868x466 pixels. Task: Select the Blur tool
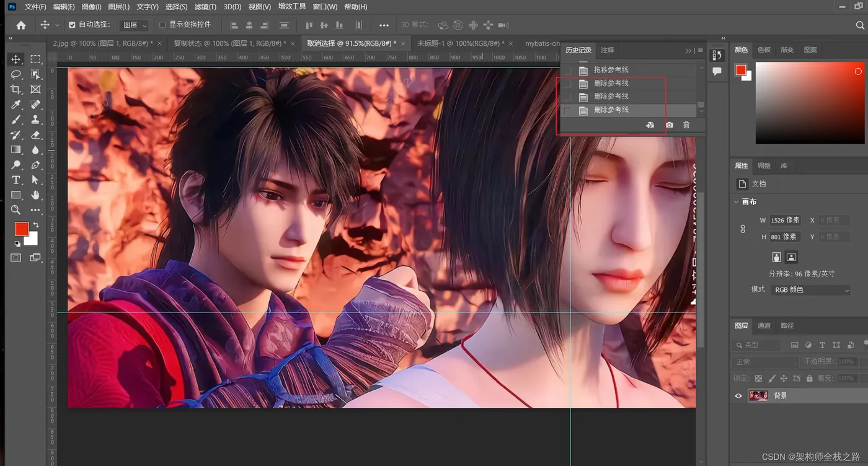pyautogui.click(x=35, y=150)
